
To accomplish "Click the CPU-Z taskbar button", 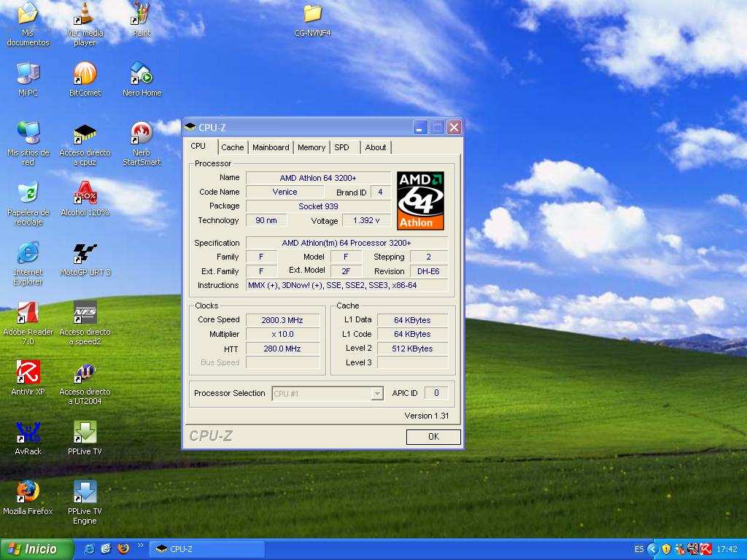I will click(x=207, y=549).
